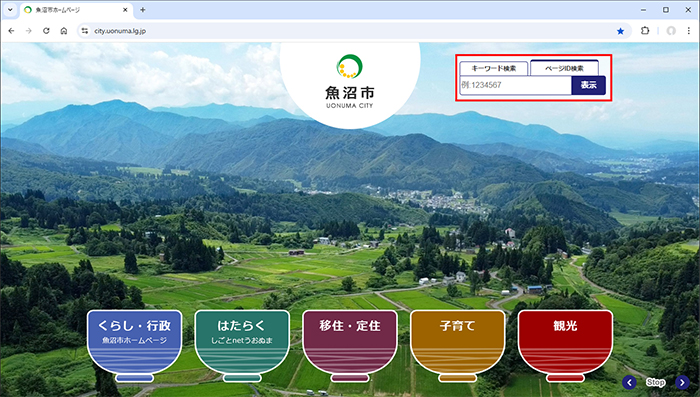The image size is (700, 397).
Task: Open the Chrome three-dot menu
Action: (x=688, y=31)
